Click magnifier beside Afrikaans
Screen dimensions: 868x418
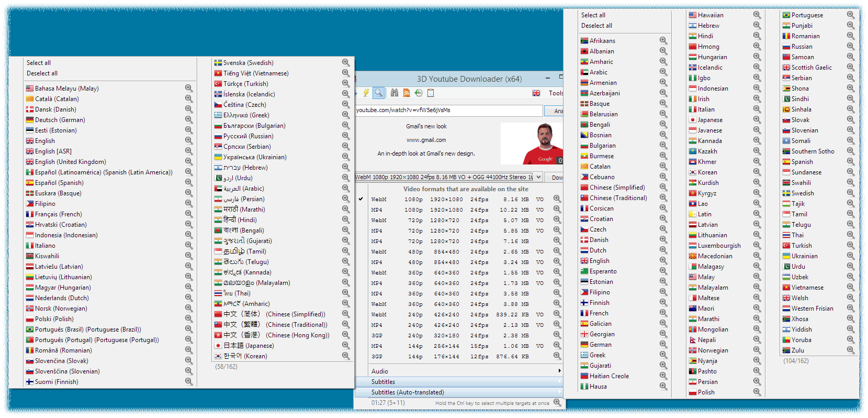point(663,41)
